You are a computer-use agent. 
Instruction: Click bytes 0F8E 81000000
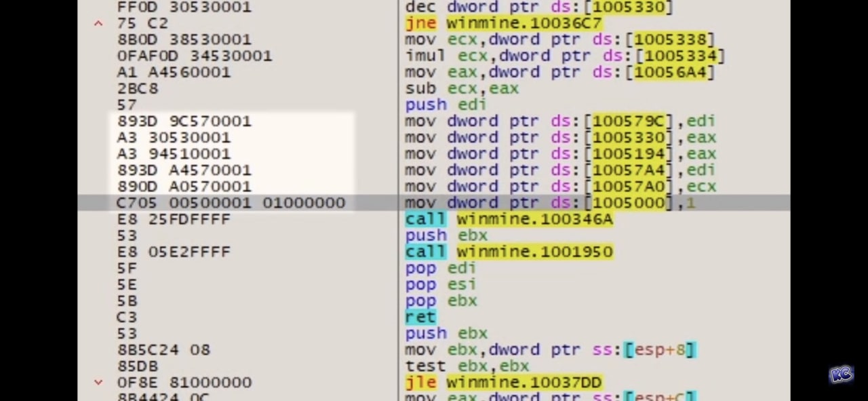click(184, 382)
